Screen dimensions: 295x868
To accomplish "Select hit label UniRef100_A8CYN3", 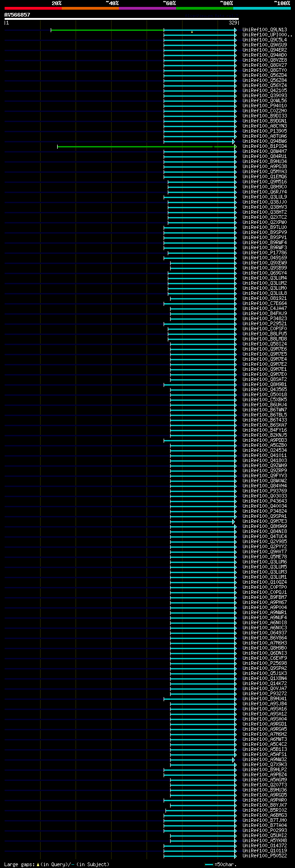I will tap(265, 126).
